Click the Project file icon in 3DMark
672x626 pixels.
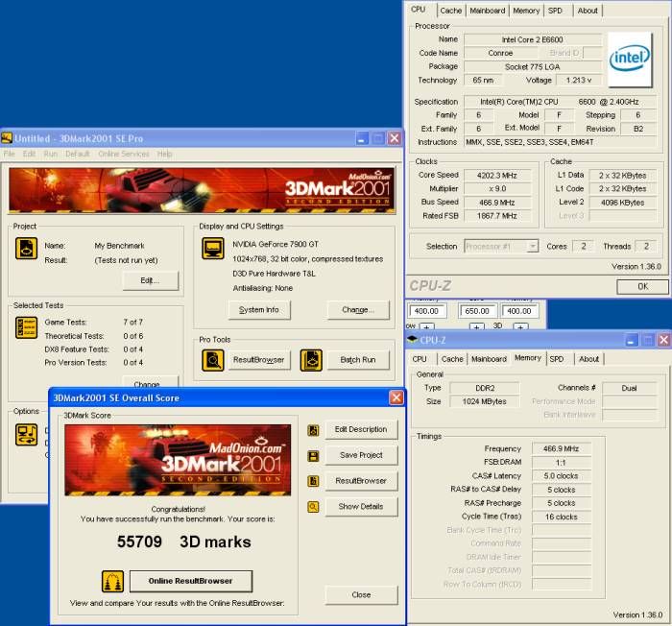tap(26, 252)
